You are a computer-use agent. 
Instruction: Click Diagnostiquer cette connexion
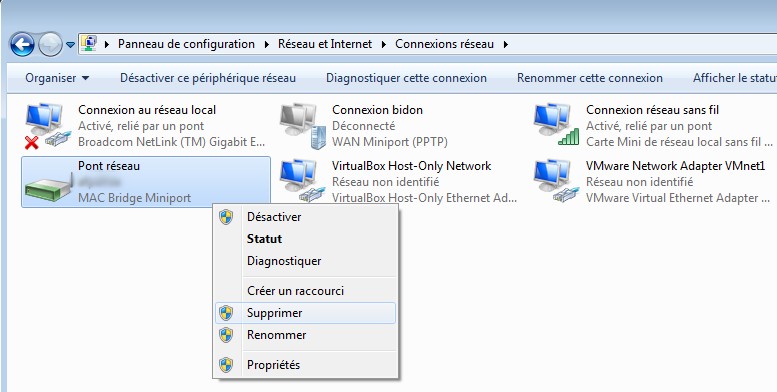(x=406, y=78)
